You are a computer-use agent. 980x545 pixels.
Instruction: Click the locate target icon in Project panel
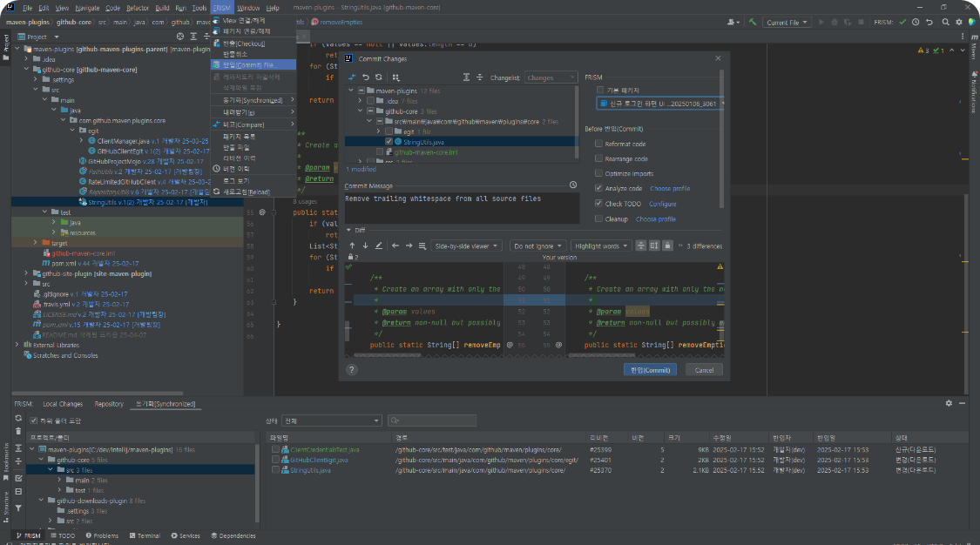coord(180,37)
